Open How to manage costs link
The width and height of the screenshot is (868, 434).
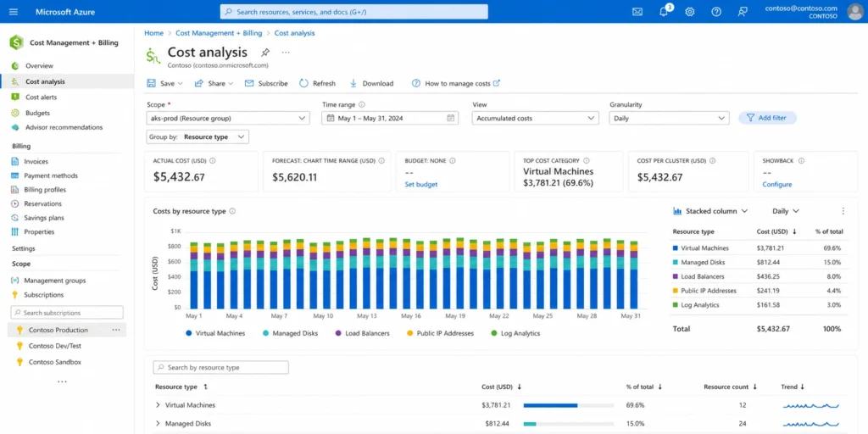click(x=456, y=83)
